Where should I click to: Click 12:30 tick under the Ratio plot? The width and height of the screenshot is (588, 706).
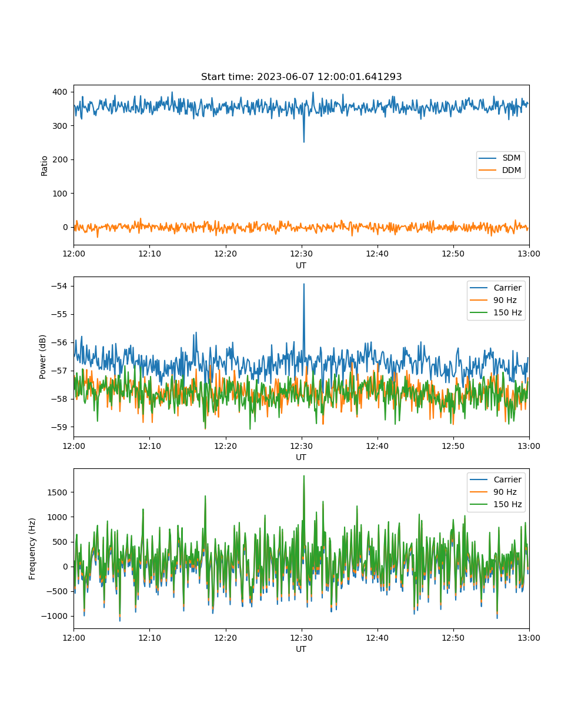301,254
